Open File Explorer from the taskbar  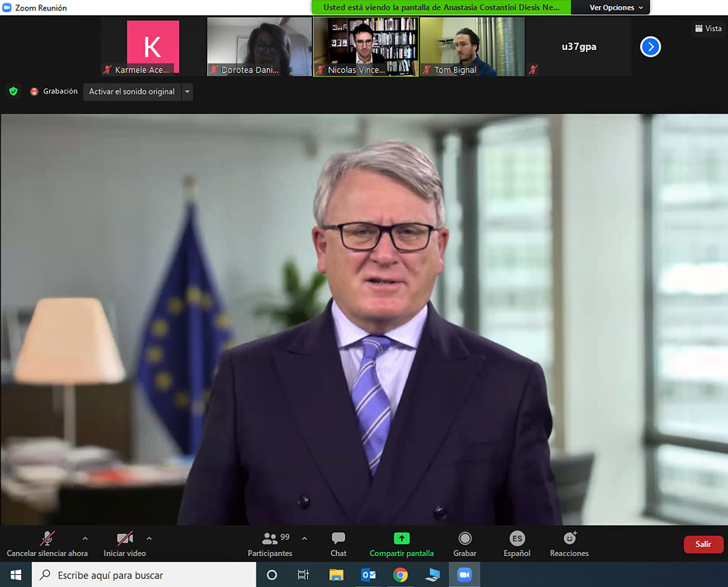coord(336,575)
